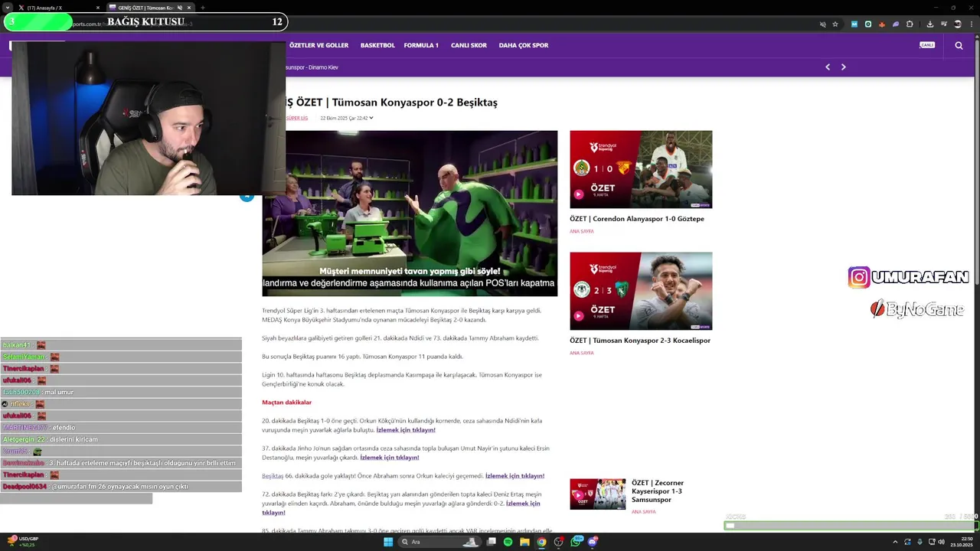Close the GENİŞ ÖZET tab
The image size is (980, 551).
tap(189, 8)
